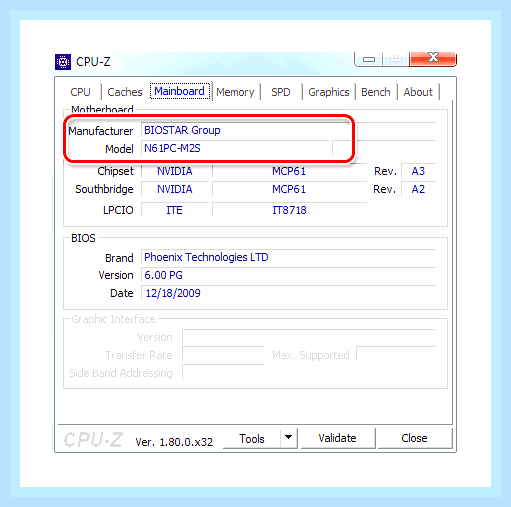Close CPU-Z with the red X button
This screenshot has height=507, width=511.
tap(433, 59)
